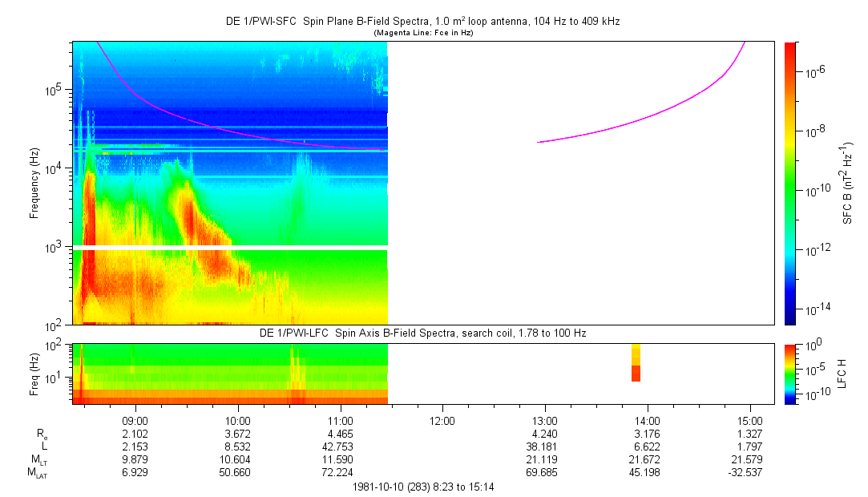Click the DE 1/PWI-LFC search coil title
868x497 pixels.
point(422,333)
